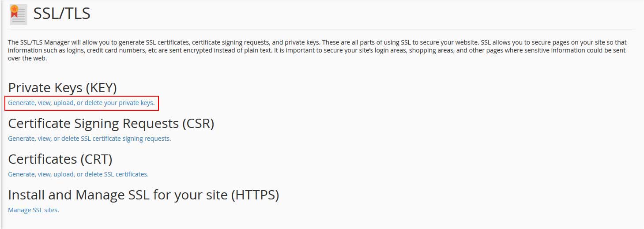This screenshot has width=644, height=229.
Task: Click the word "upload" in private keys link
Action: (x=64, y=103)
